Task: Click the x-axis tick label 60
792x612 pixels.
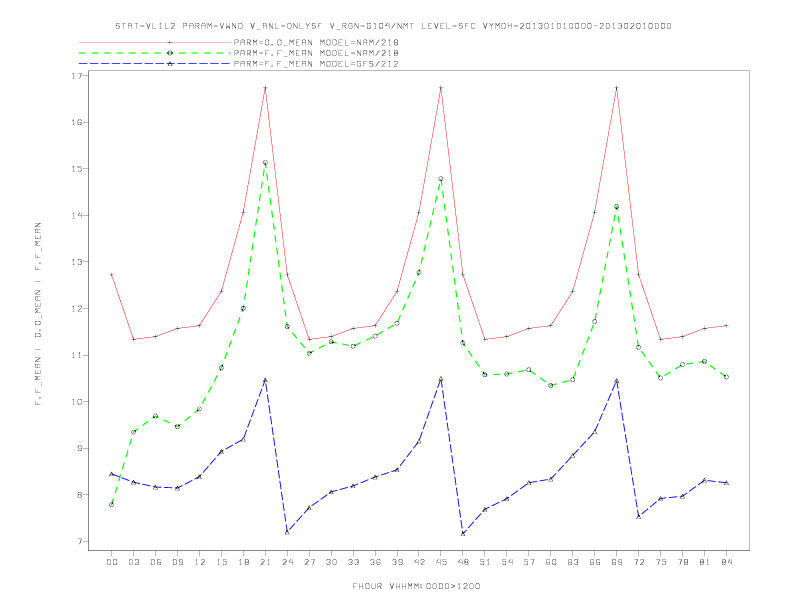Action: (551, 562)
